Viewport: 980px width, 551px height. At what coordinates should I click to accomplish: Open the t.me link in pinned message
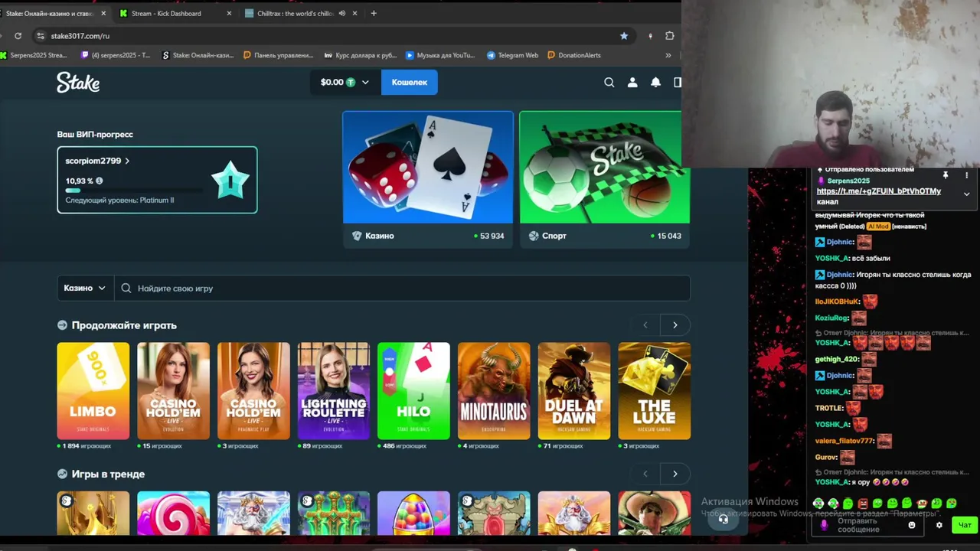point(879,191)
